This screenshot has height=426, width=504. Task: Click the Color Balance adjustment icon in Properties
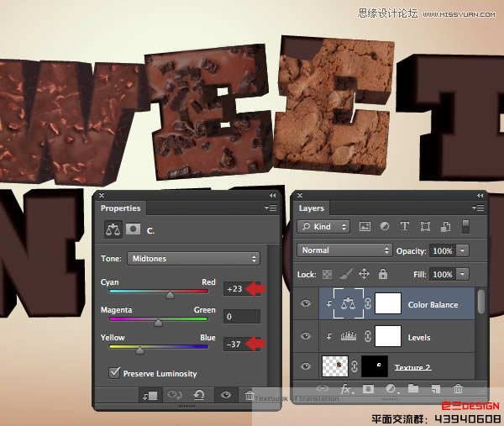pyautogui.click(x=113, y=229)
